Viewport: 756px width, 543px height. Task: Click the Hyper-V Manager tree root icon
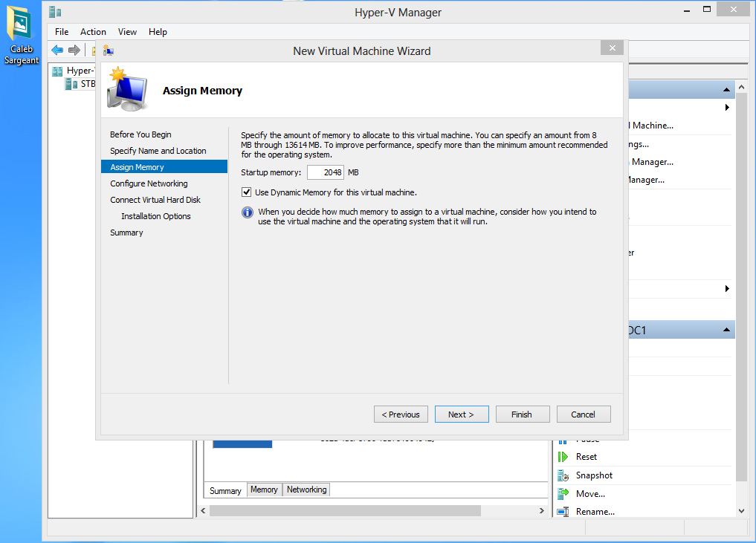(57, 71)
